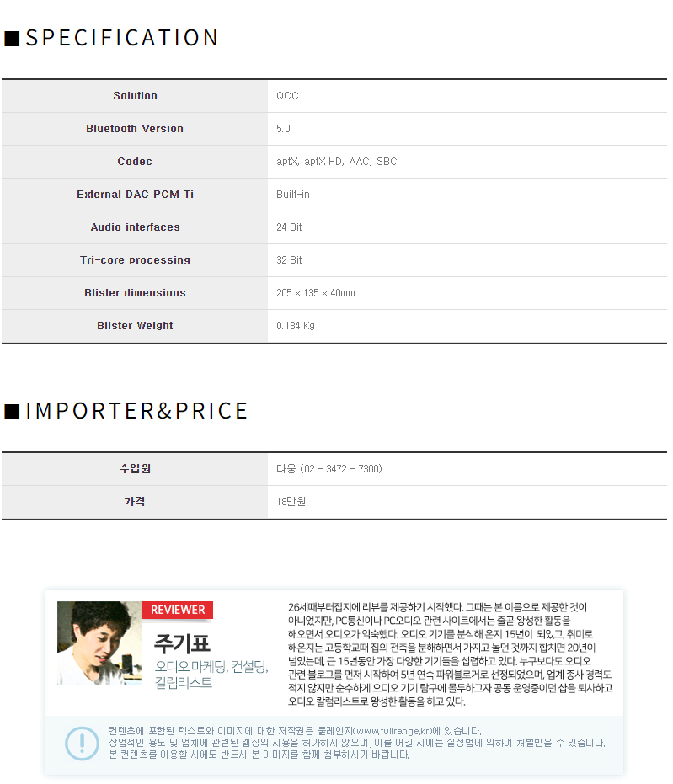Click the Tri-core processing row label
Screen dimensions: 673x784
coord(135,260)
